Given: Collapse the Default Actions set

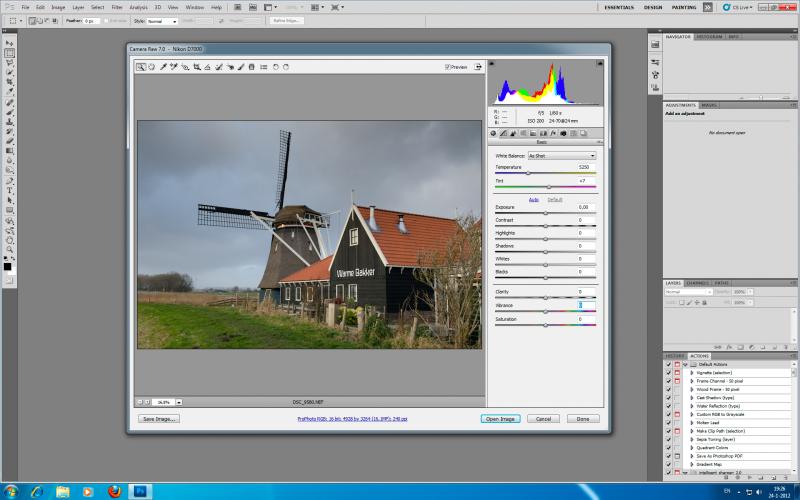Looking at the screenshot, I should click(685, 364).
